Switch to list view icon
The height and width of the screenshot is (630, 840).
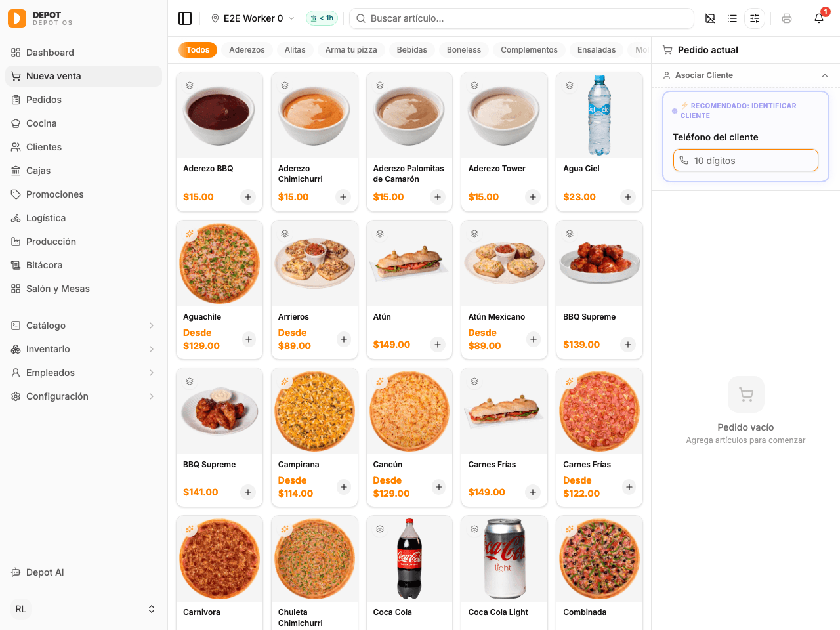pyautogui.click(x=732, y=18)
